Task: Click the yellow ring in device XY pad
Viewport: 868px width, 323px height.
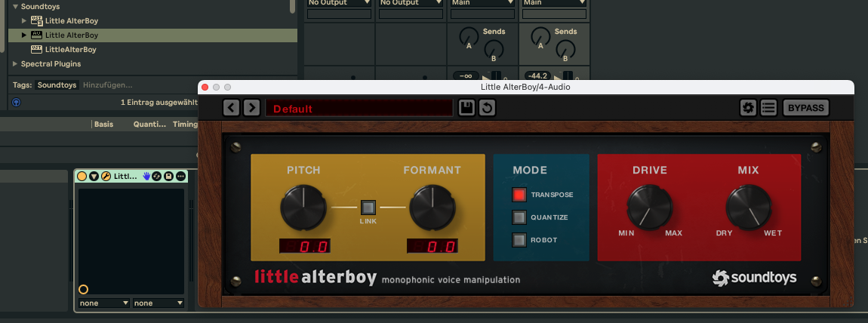Action: (84, 289)
